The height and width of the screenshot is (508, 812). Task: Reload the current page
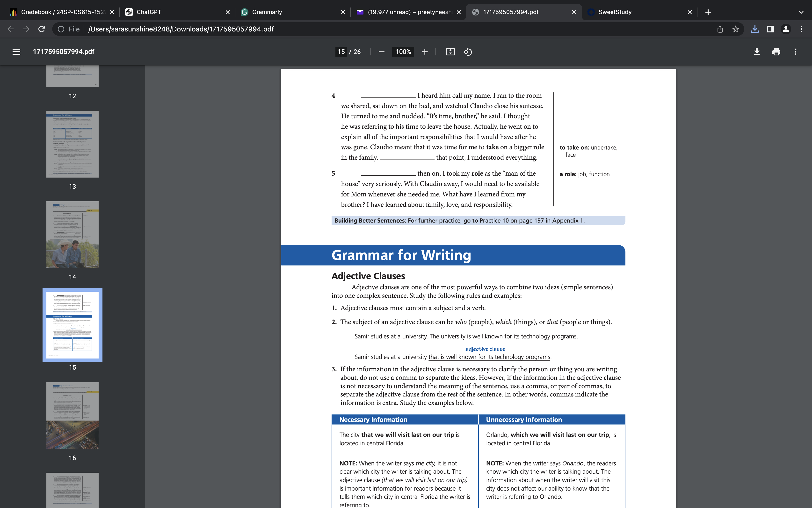(x=42, y=29)
